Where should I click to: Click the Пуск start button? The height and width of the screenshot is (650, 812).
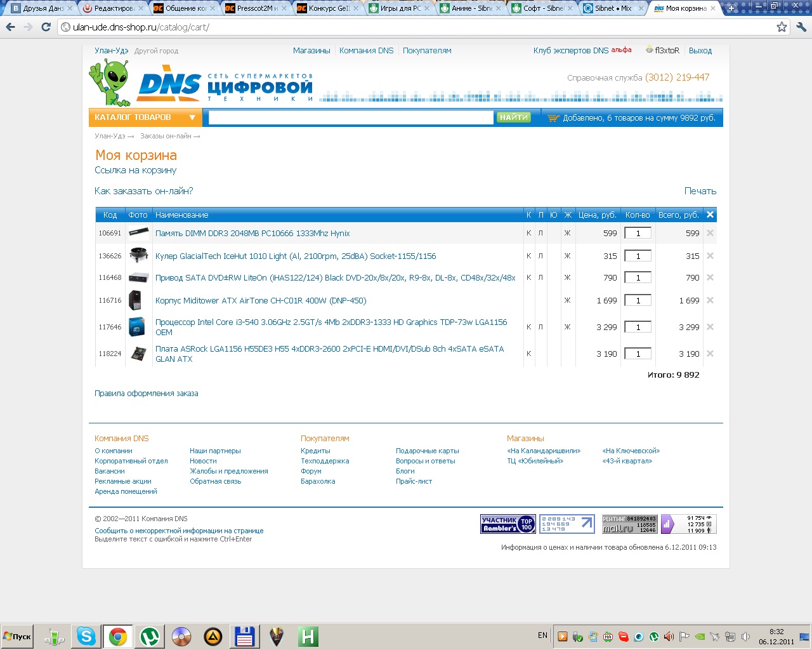point(17,636)
